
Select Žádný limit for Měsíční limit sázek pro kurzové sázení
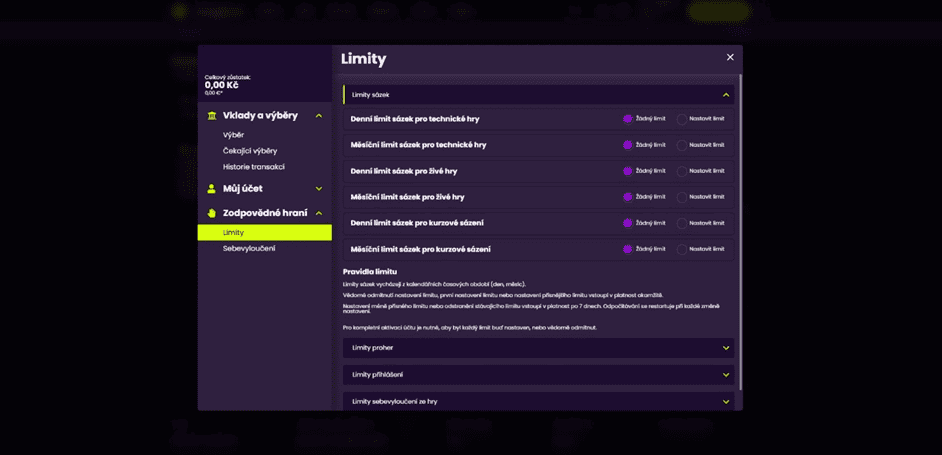point(628,249)
